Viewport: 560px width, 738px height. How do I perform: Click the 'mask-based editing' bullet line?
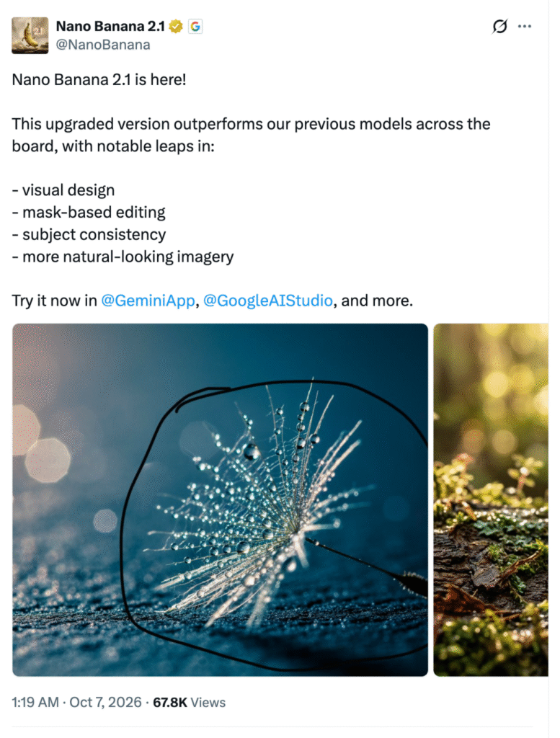coord(89,213)
